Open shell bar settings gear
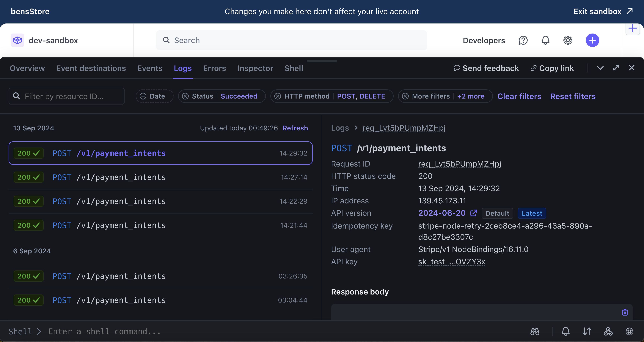 click(x=629, y=332)
